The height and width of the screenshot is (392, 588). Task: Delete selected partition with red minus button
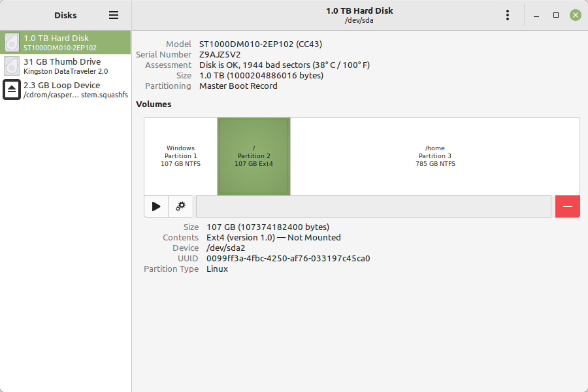pos(567,206)
